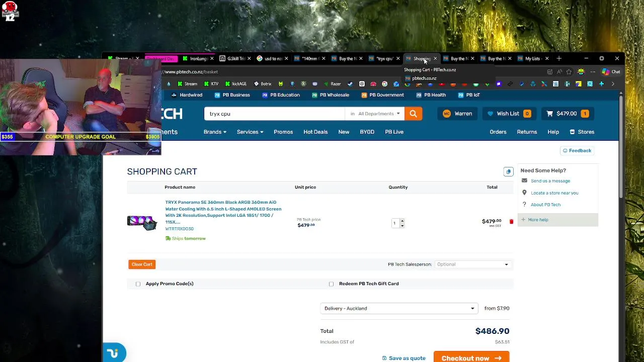Click Help in the navigation bar
Image resolution: width=644 pixels, height=362 pixels.
(553, 132)
